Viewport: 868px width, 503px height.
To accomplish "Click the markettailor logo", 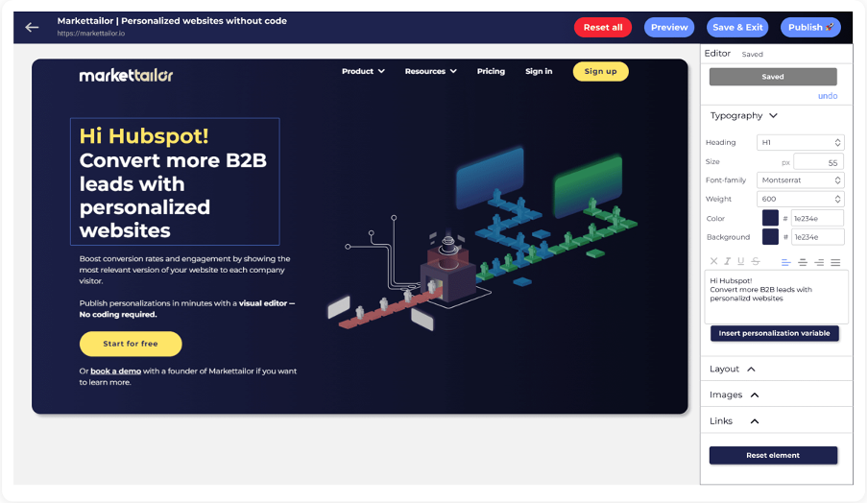I will click(x=126, y=75).
